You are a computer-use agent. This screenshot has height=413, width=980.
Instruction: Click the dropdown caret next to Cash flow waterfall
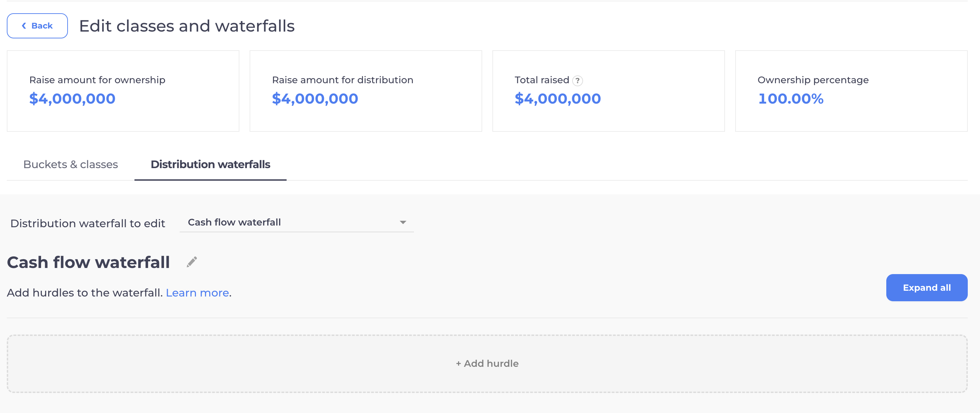(403, 222)
